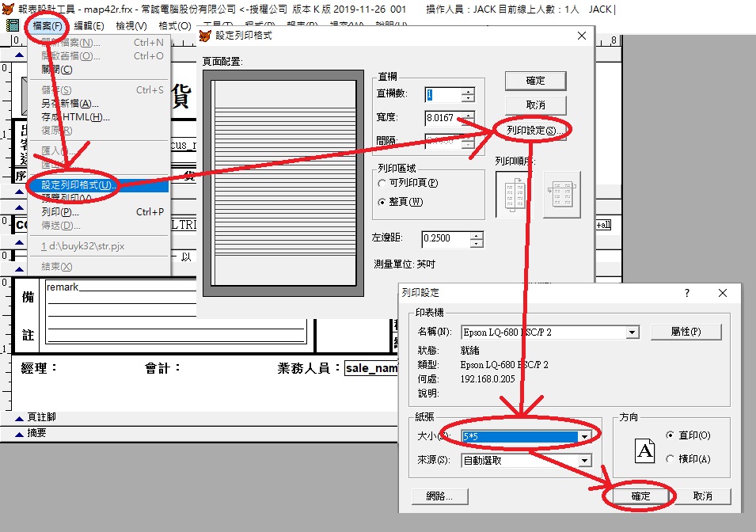Screen dimensions: 756x532
Task: Choose 橫印 landscape orientation
Action: tap(671, 459)
